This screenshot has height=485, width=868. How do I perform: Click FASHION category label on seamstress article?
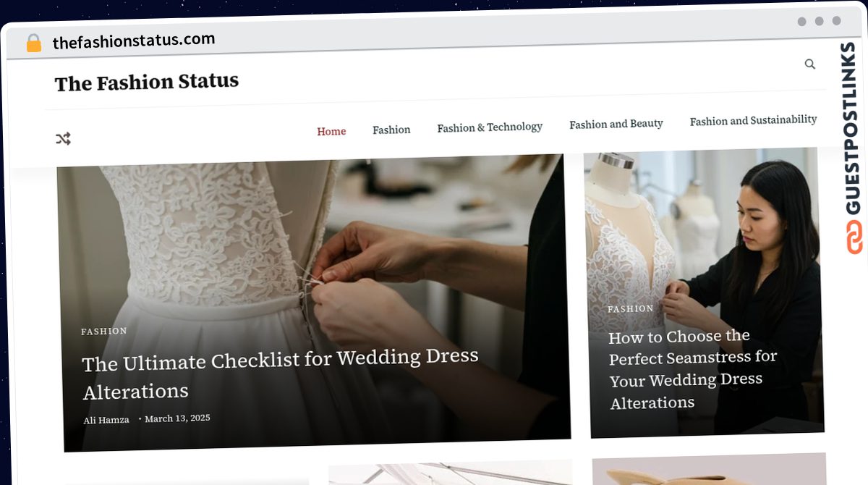click(631, 308)
